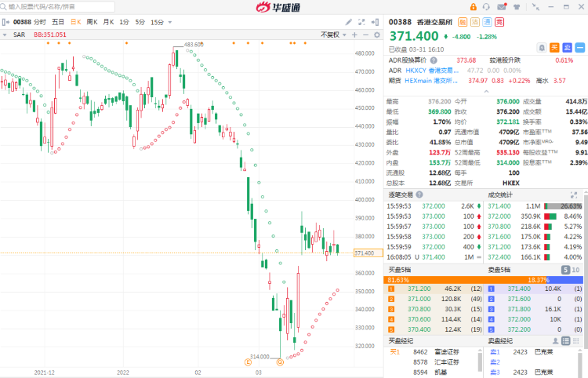Screen dimensions: 588x378
Task: Click the 融 margin badge
Action: (463, 22)
